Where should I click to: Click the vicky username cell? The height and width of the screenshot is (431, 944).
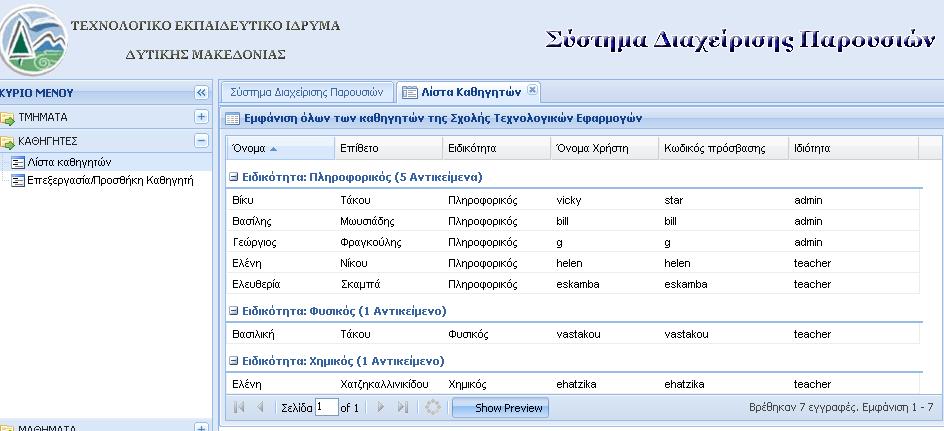[604, 200]
